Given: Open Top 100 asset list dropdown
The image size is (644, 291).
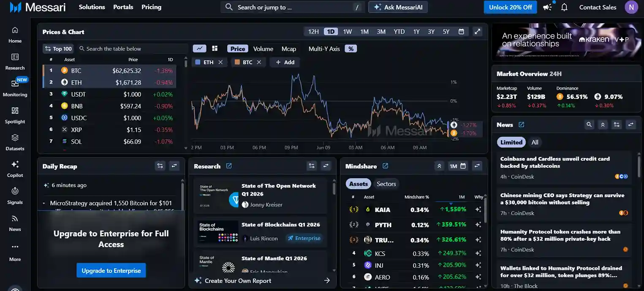Looking at the screenshot, I should pos(58,49).
